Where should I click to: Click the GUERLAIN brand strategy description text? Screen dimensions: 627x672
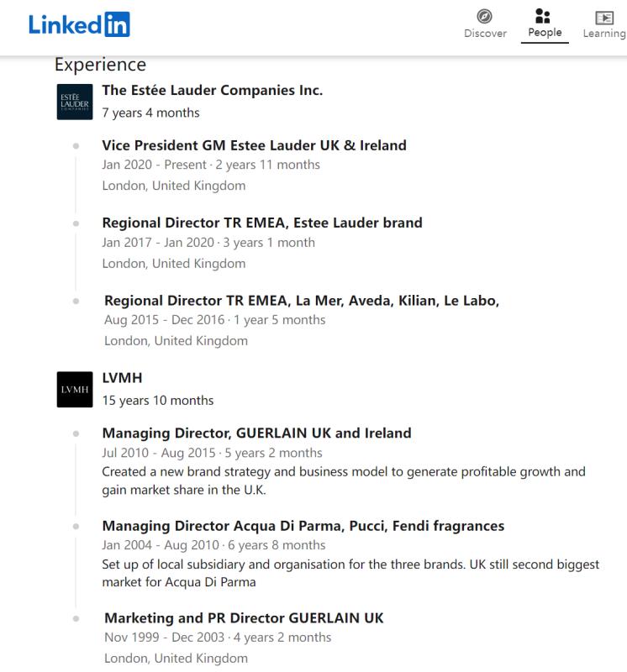[x=344, y=480]
